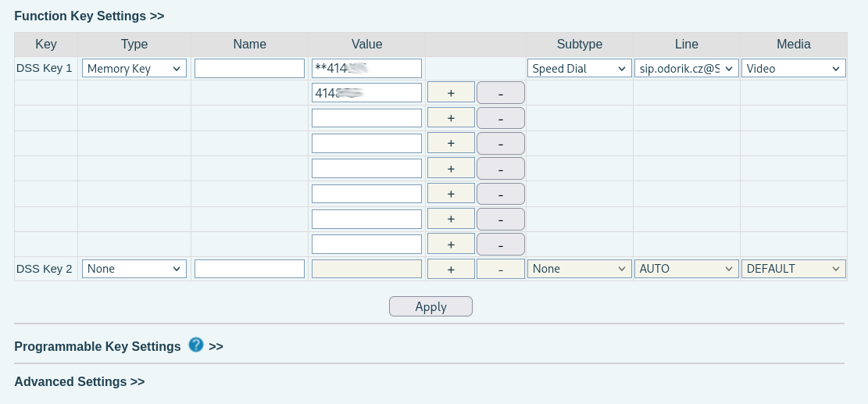Open the DSS Key 2 Subtype dropdown
The image size is (868, 404).
[x=579, y=269]
